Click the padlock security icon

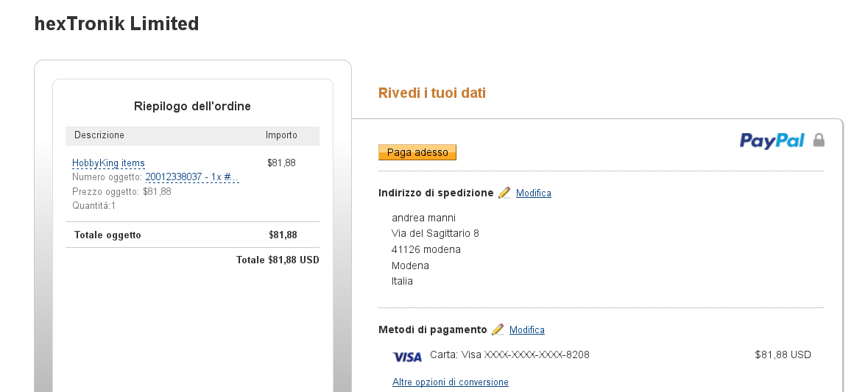pyautogui.click(x=819, y=140)
